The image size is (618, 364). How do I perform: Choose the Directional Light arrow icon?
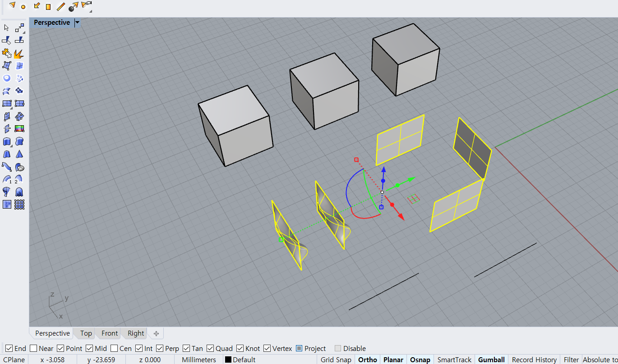(x=37, y=6)
